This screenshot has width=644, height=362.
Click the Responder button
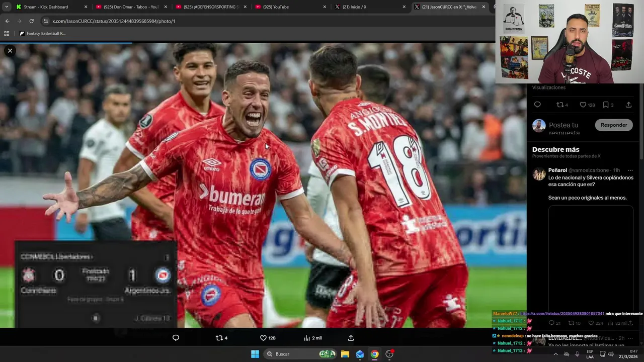coord(614,125)
